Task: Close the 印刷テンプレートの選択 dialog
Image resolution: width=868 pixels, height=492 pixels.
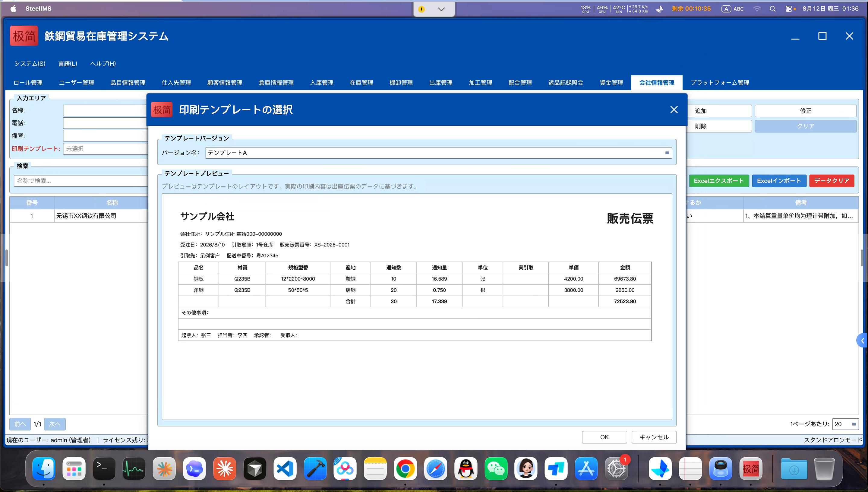Action: 674,110
